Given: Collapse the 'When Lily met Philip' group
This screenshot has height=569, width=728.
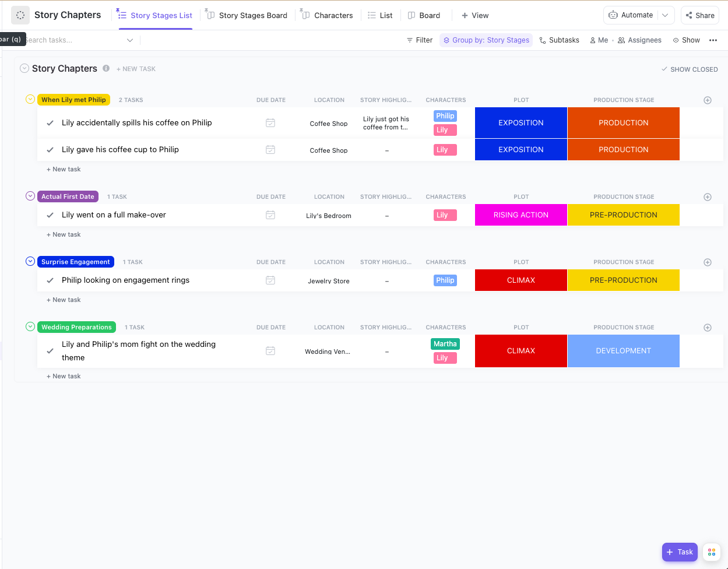Looking at the screenshot, I should [x=30, y=99].
